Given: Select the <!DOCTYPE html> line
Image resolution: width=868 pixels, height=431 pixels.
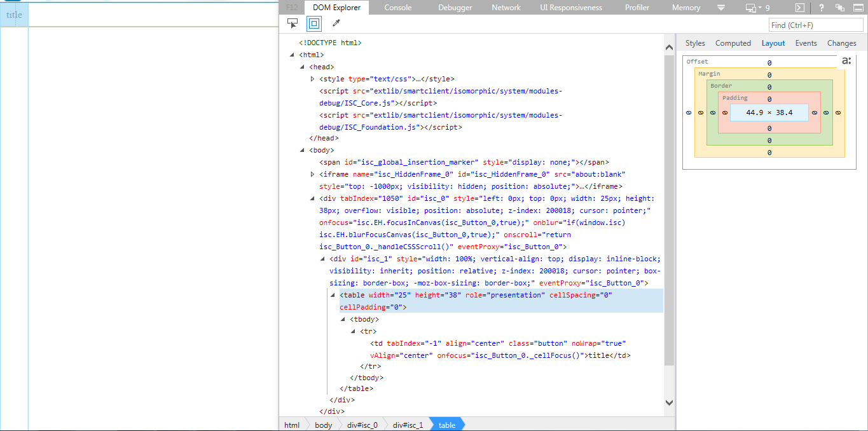Looking at the screenshot, I should point(331,43).
